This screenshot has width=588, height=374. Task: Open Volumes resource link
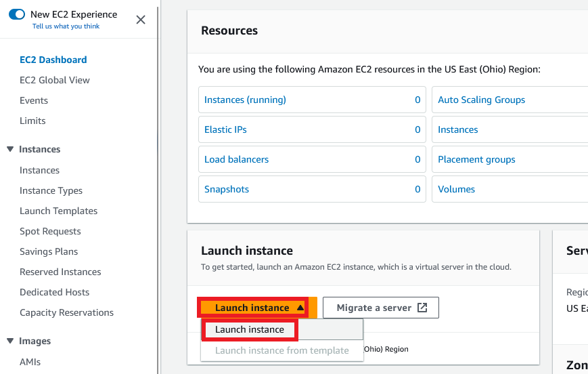click(x=456, y=189)
